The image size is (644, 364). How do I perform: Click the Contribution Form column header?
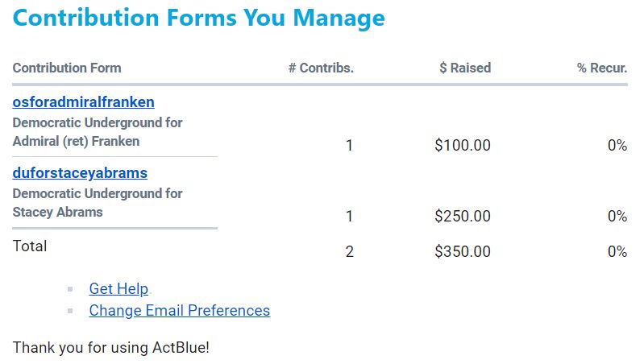(67, 68)
